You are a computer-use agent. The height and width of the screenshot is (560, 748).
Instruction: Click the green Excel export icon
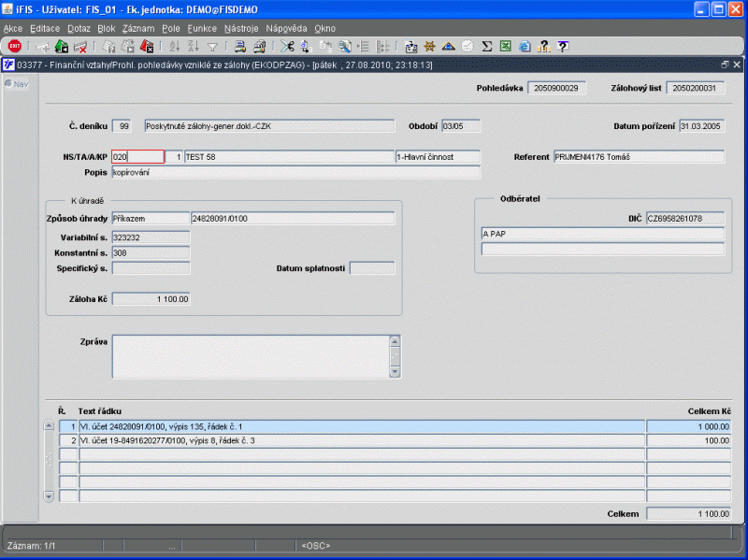(x=505, y=46)
